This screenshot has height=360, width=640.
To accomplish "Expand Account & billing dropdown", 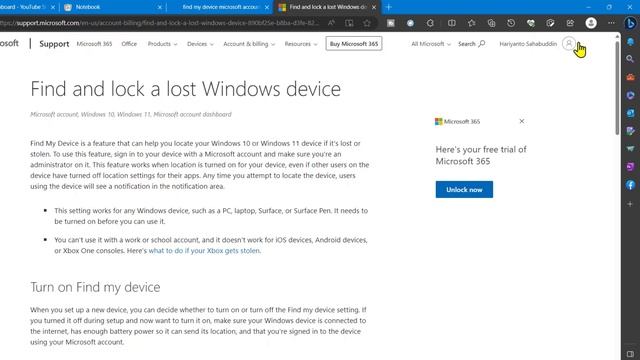I will pos(249,44).
